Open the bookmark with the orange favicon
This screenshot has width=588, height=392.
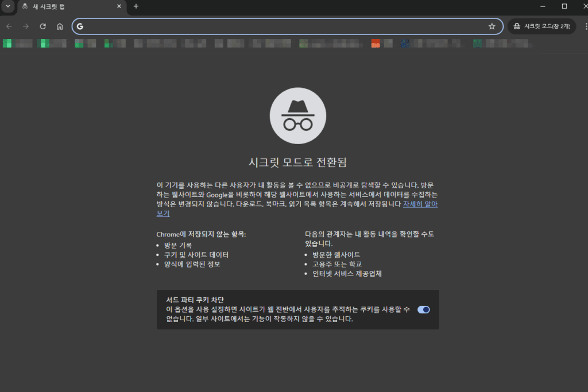[x=376, y=43]
